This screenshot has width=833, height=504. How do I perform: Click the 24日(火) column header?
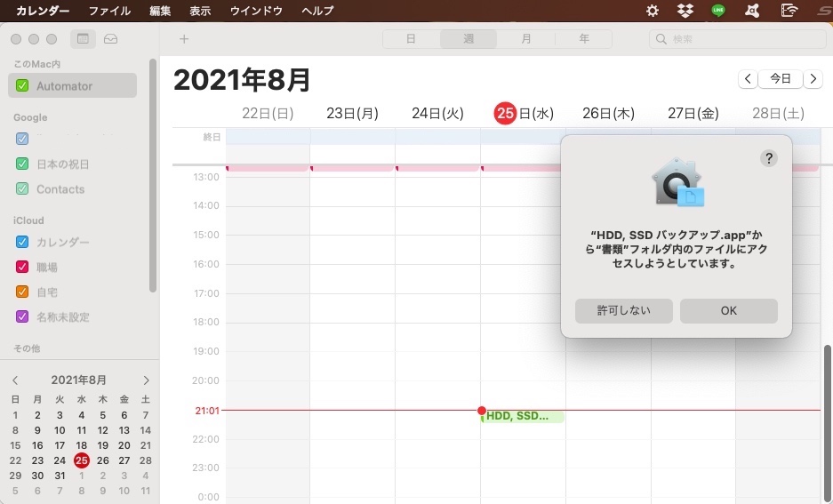(437, 113)
